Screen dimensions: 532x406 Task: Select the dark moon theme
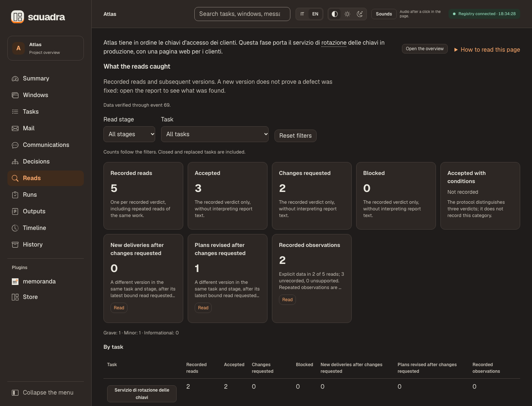[x=360, y=14]
